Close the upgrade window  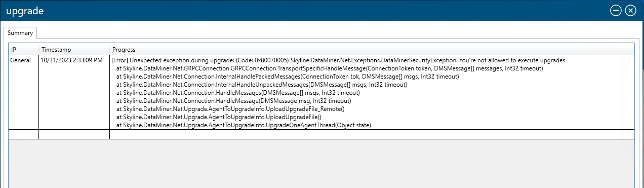630,11
